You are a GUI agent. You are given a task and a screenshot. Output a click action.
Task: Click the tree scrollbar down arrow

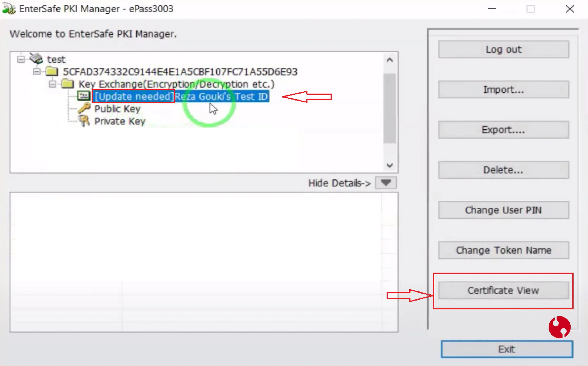coord(390,166)
